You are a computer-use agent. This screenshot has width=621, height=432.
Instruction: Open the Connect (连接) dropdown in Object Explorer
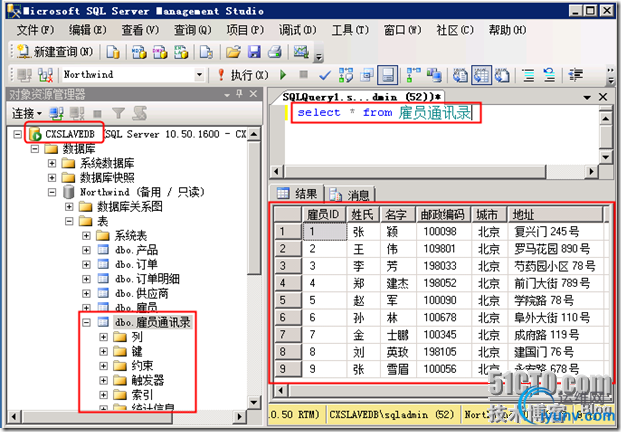point(27,114)
